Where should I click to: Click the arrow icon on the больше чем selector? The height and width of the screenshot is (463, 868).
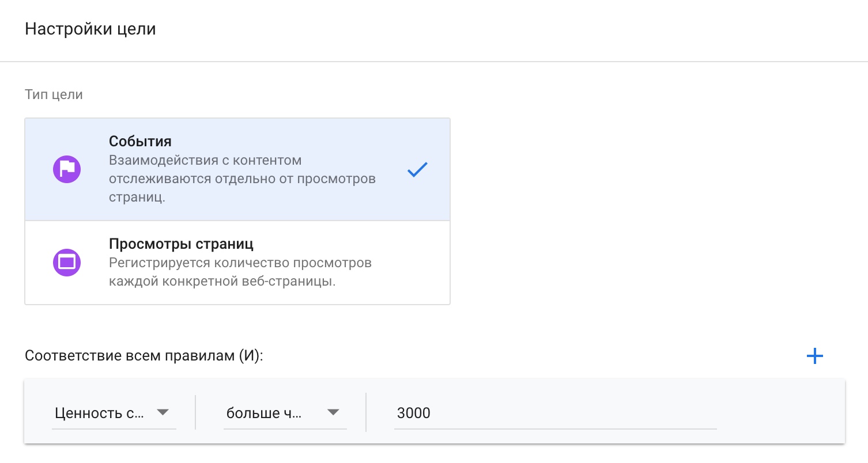tap(333, 412)
